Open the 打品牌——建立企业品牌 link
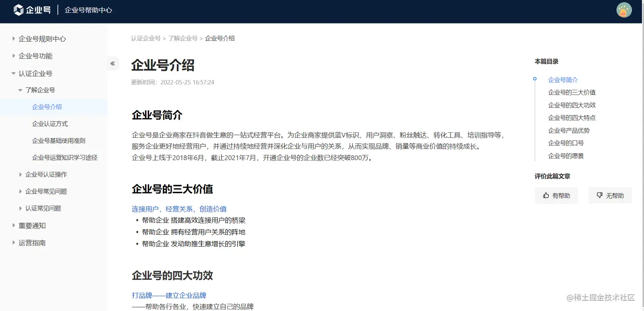This screenshot has height=311, width=644. click(x=168, y=295)
